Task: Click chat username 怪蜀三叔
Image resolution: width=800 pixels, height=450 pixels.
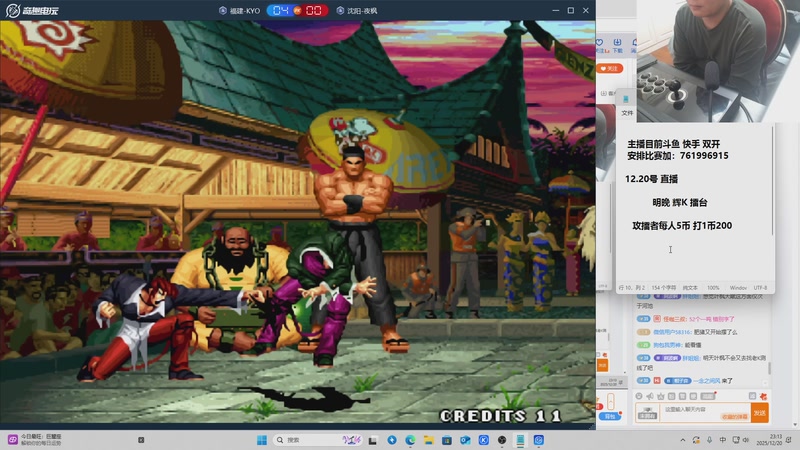Action: 674,319
